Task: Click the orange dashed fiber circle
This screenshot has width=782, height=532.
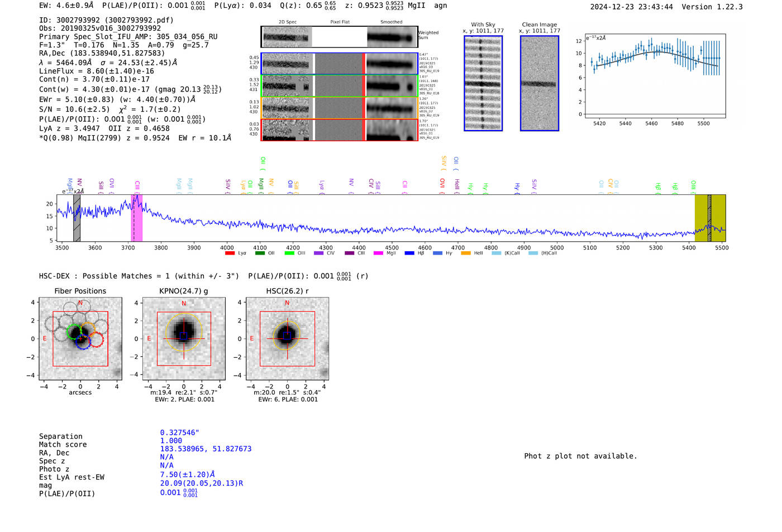Action: (87, 330)
